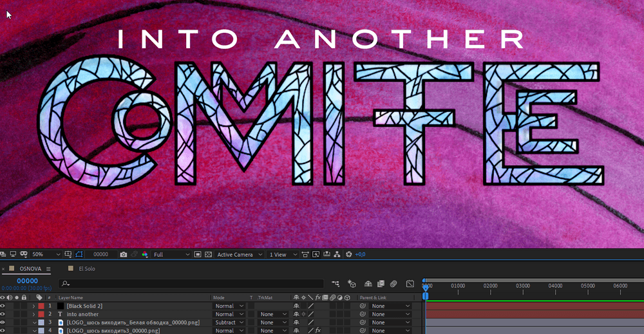Open the 50% magnification dropdown

(x=46, y=254)
